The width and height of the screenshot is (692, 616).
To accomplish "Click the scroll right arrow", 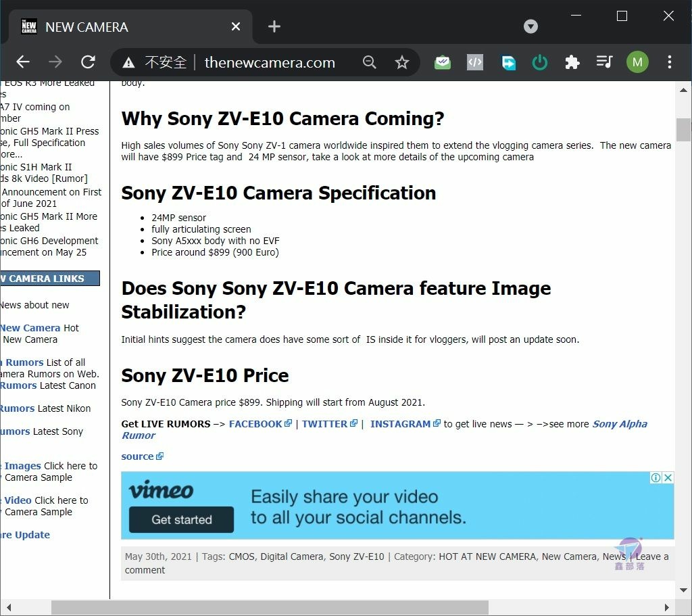I will point(666,608).
